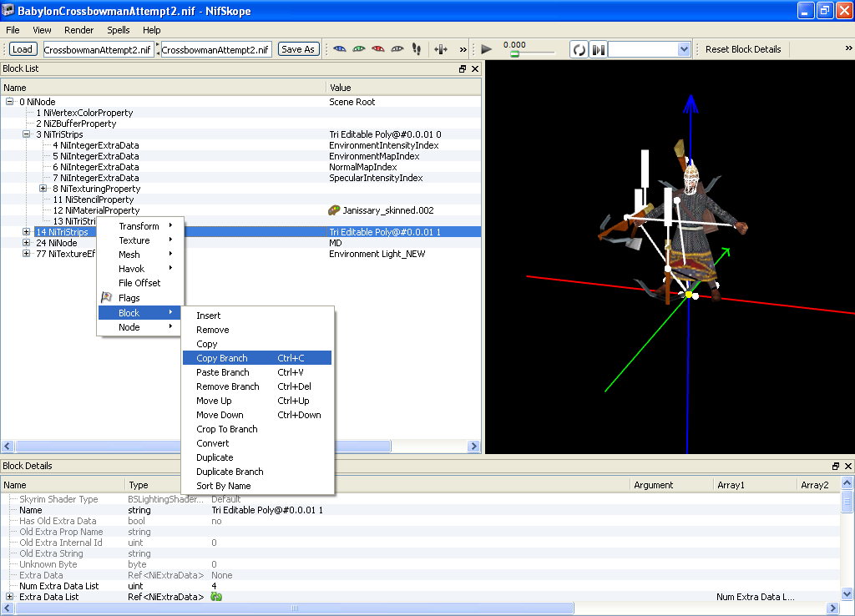
Task: Click the animation time slider handle
Action: [x=514, y=54]
